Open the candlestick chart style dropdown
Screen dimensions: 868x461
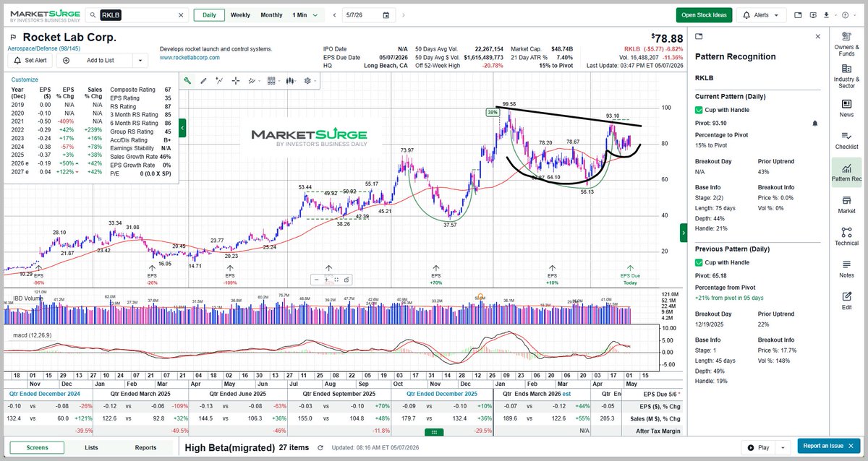pyautogui.click(x=292, y=81)
